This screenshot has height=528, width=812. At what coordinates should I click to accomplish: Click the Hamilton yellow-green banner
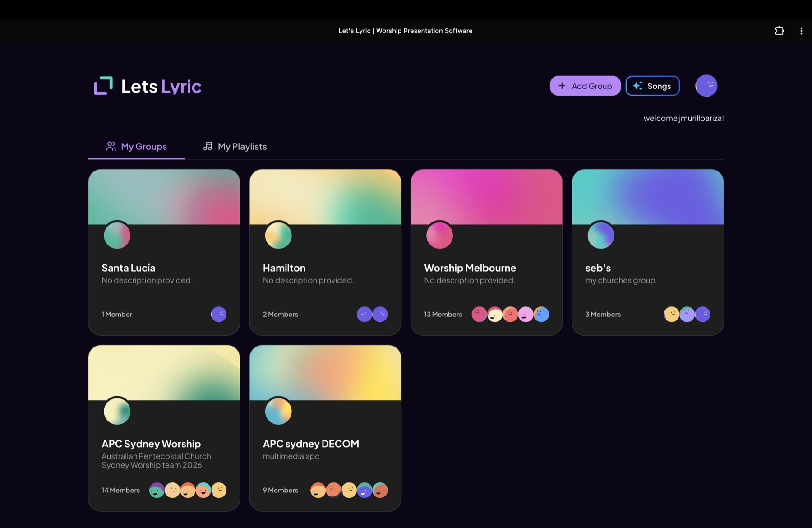click(x=325, y=197)
